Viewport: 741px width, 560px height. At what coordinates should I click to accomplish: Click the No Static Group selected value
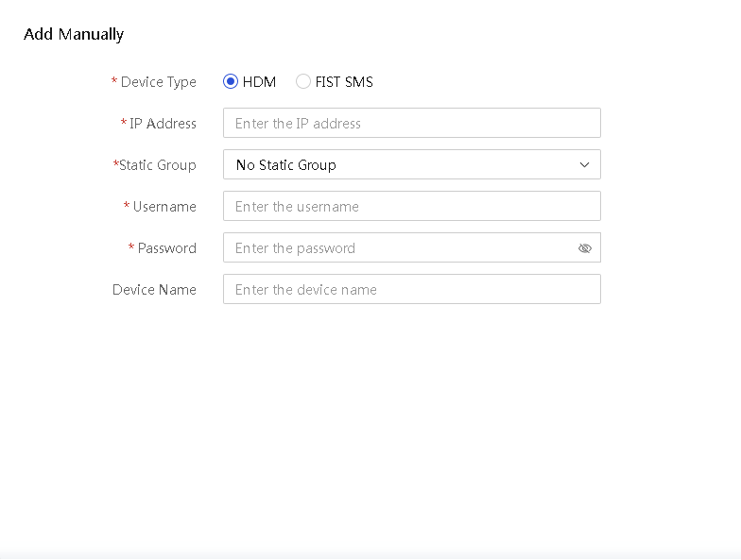coord(285,164)
